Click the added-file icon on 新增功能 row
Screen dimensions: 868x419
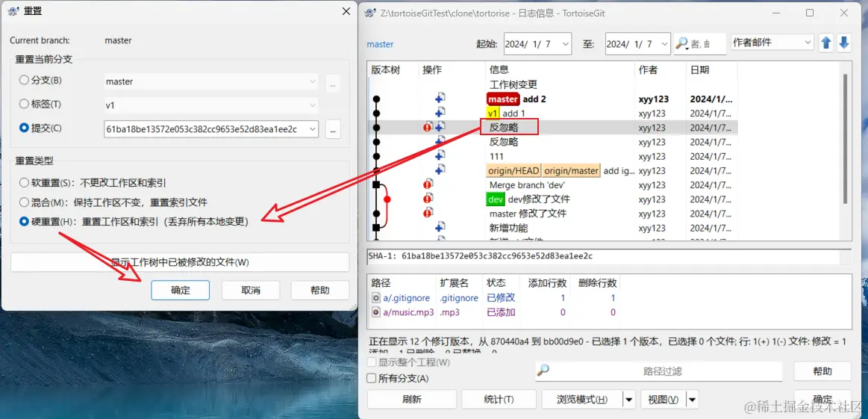[x=440, y=227]
